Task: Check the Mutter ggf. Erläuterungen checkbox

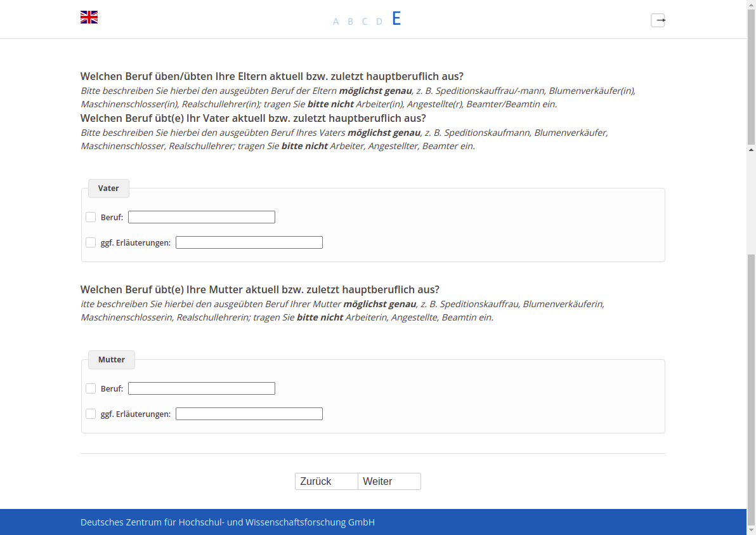Action: (x=91, y=413)
